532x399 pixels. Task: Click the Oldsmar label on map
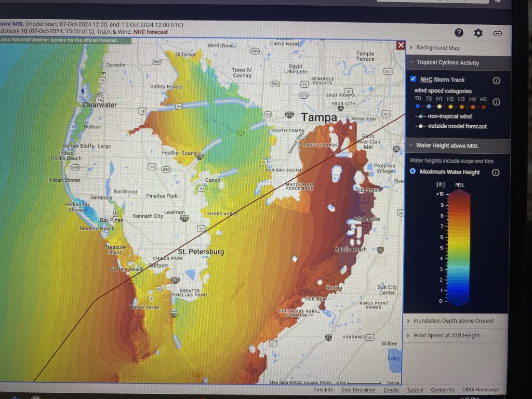(x=185, y=54)
